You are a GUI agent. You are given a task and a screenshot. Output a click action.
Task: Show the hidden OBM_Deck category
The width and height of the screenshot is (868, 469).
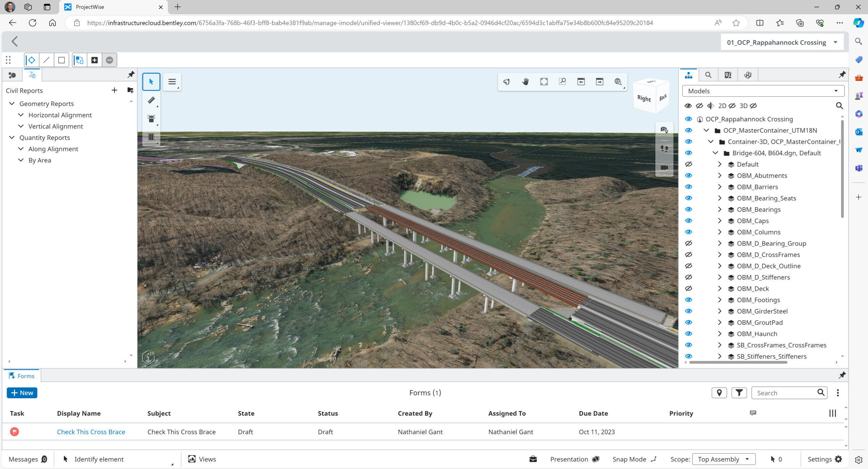(x=689, y=288)
